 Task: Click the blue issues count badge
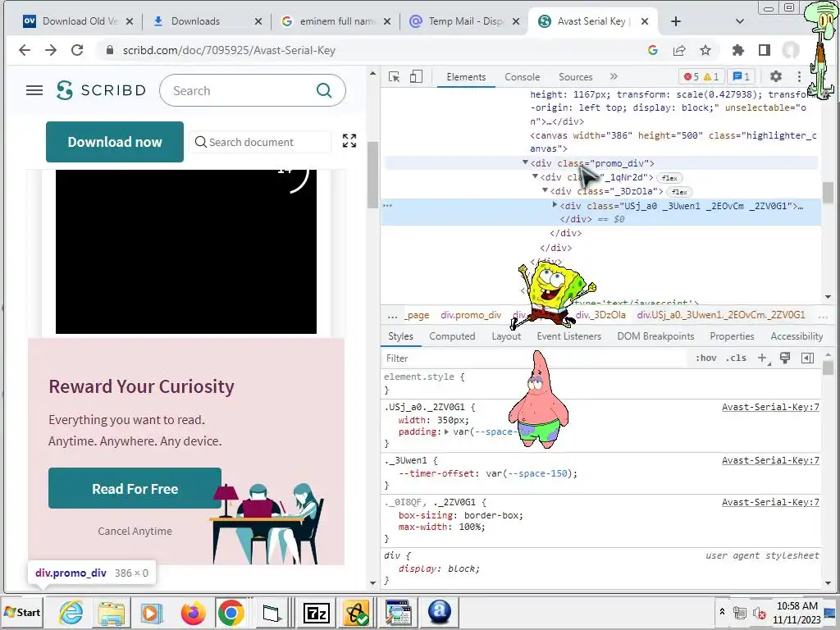[x=741, y=76]
